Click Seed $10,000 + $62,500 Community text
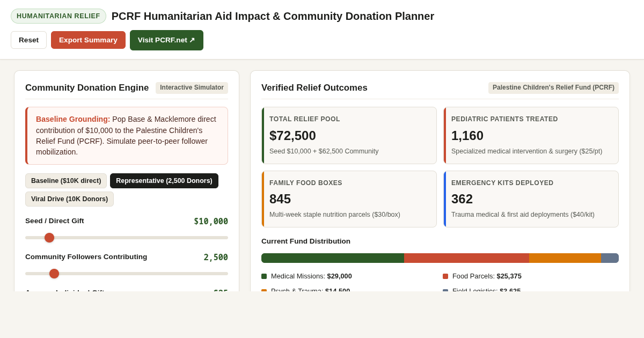Viewport: 644px width, 338px height. click(324, 151)
